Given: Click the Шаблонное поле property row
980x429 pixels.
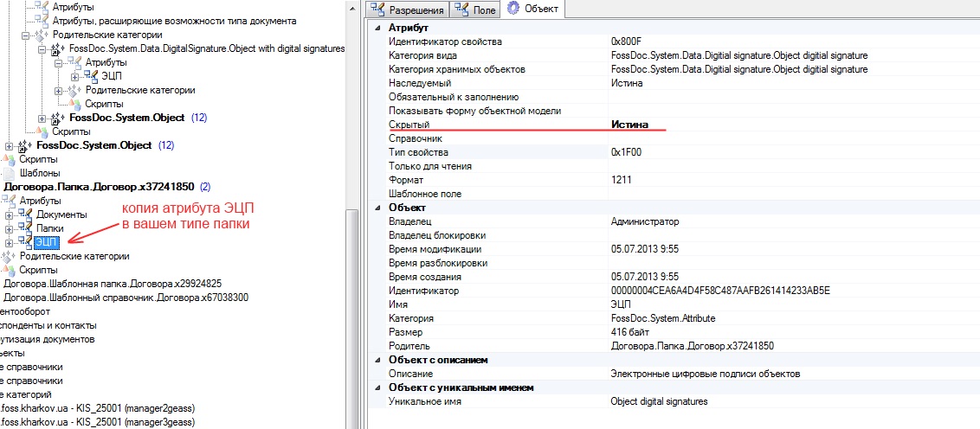Looking at the screenshot, I should tap(675, 194).
